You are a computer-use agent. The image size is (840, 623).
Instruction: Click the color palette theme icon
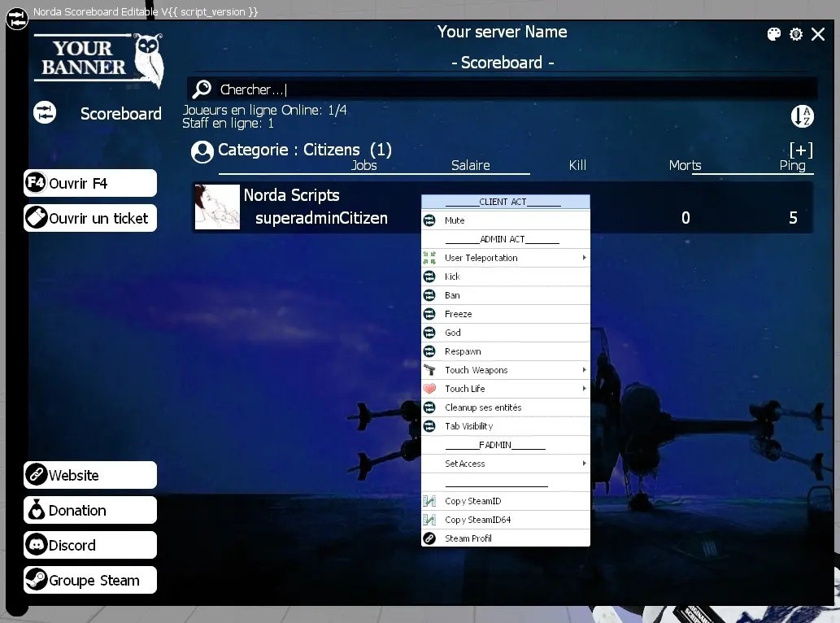point(774,34)
